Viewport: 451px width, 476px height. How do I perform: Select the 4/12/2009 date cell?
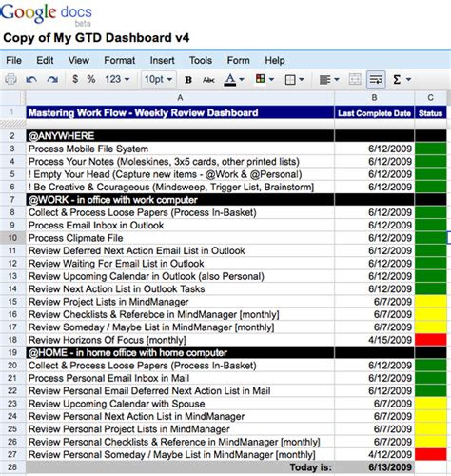(374, 454)
